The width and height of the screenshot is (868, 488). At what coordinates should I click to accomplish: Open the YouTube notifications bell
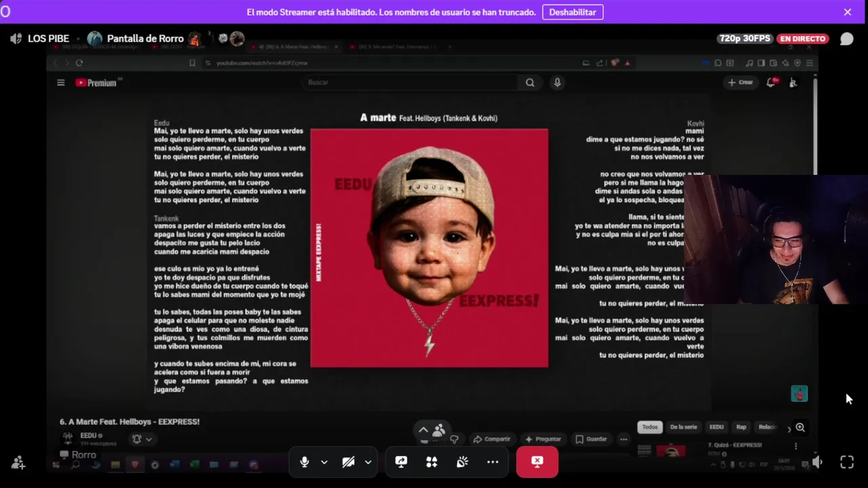click(771, 83)
